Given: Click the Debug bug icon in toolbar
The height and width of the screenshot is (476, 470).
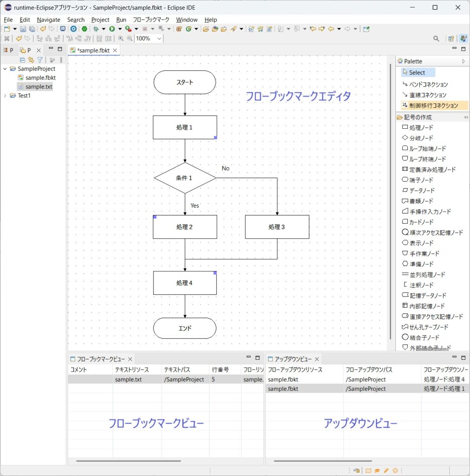Looking at the screenshot, I should pos(96,29).
